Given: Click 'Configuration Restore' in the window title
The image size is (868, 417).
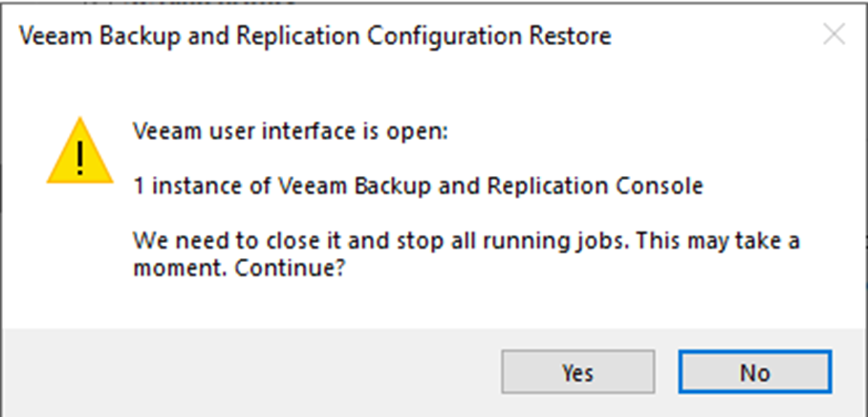Looking at the screenshot, I should coord(490,36).
